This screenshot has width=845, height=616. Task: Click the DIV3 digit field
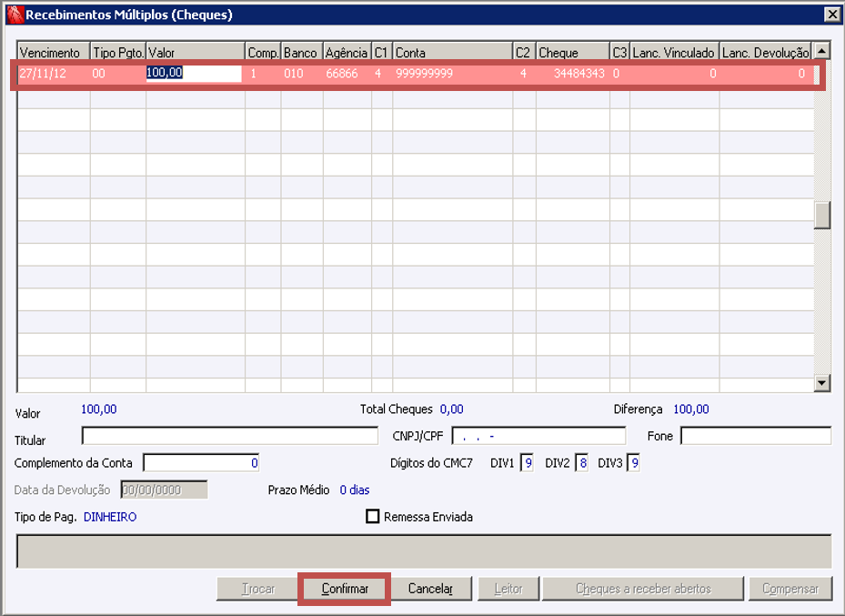tap(633, 463)
